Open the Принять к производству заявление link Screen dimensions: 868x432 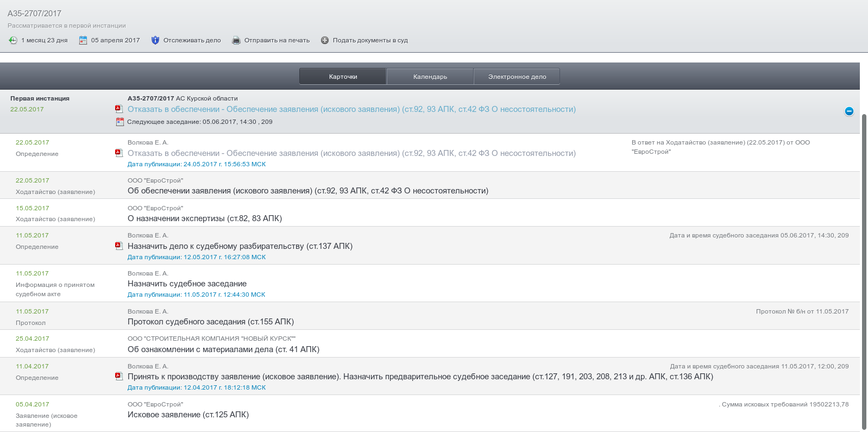(x=420, y=377)
